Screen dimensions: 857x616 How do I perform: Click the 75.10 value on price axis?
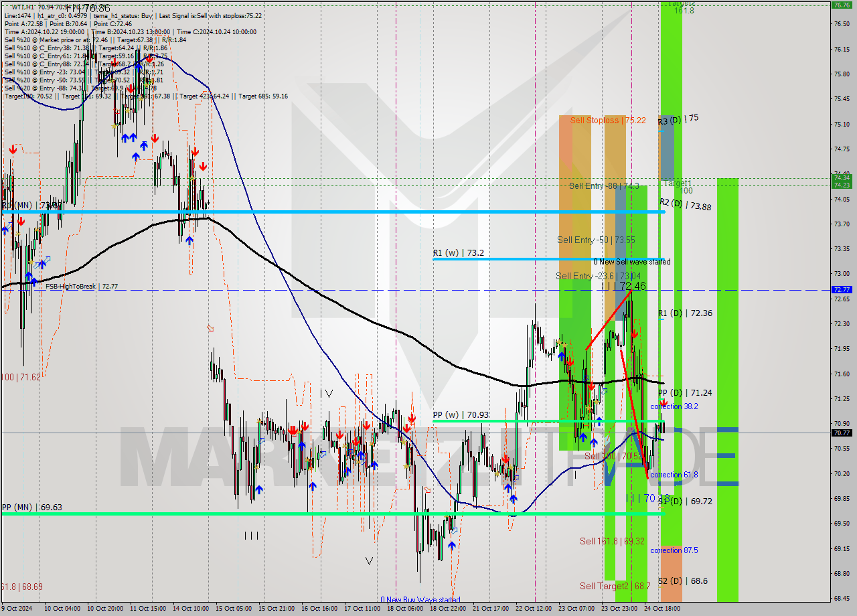click(841, 124)
